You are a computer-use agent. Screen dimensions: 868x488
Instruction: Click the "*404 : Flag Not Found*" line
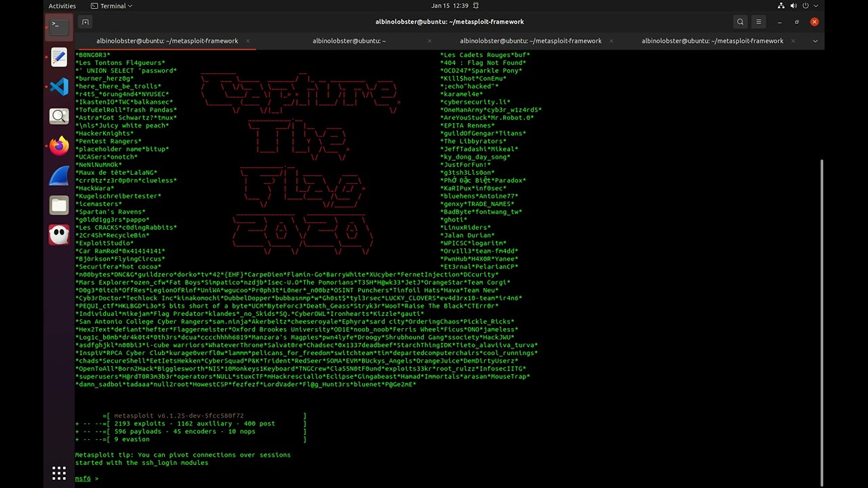484,63
